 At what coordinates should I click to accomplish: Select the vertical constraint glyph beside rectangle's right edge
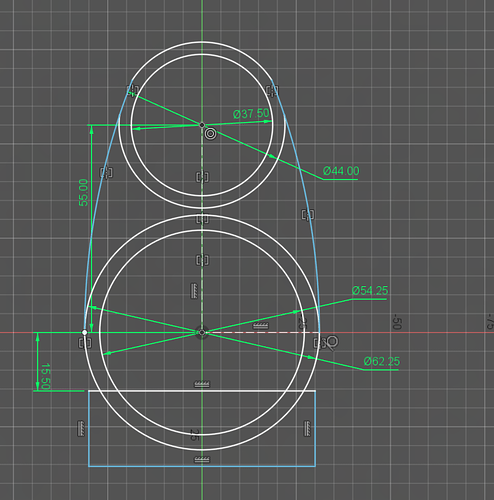(x=307, y=428)
